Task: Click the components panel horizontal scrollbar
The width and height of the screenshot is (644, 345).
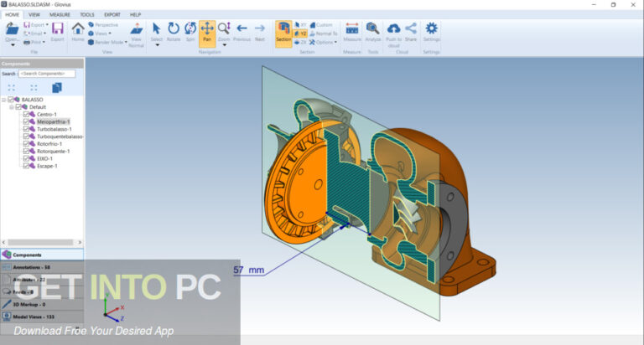Action: pos(40,242)
